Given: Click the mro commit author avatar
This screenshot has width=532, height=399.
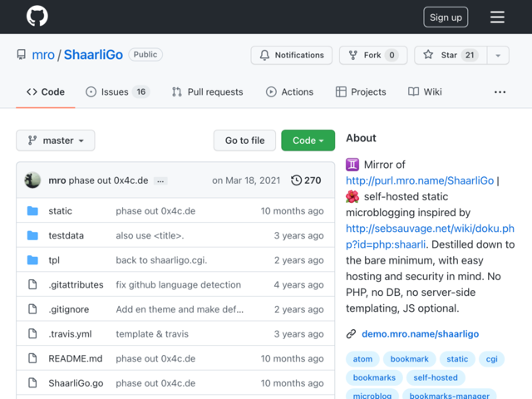Looking at the screenshot, I should point(32,180).
